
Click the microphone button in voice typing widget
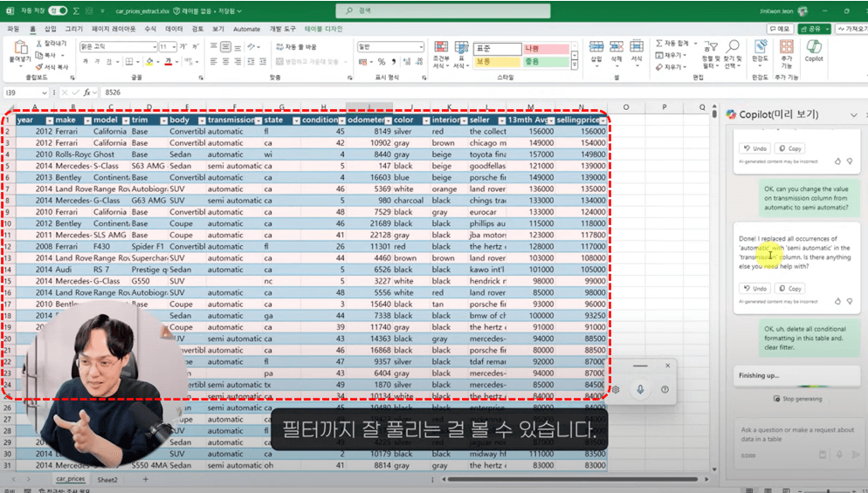[640, 389]
